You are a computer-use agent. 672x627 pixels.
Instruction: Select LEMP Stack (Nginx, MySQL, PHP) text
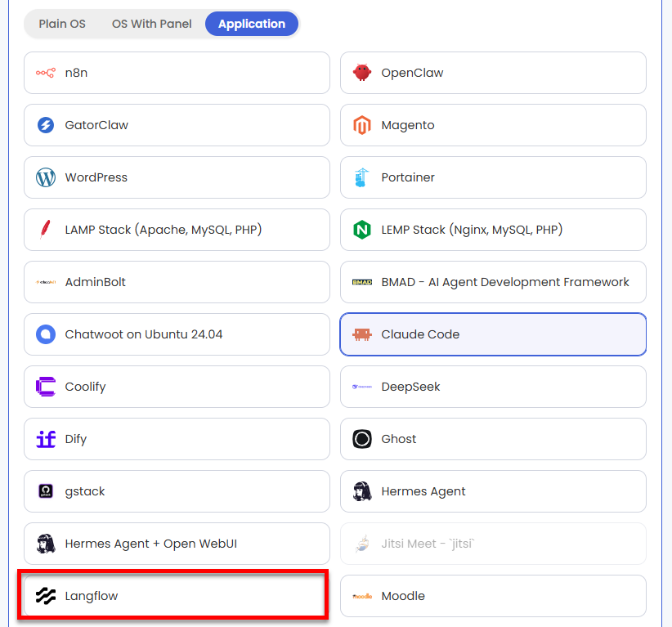pos(472,230)
